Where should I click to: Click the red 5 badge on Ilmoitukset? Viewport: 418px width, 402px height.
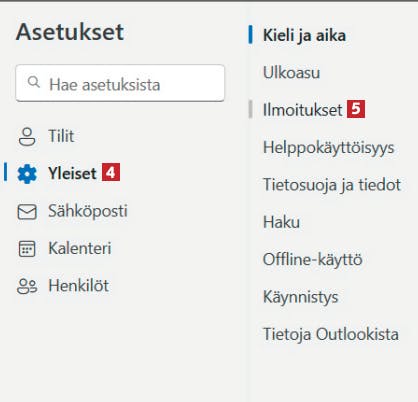[356, 109]
